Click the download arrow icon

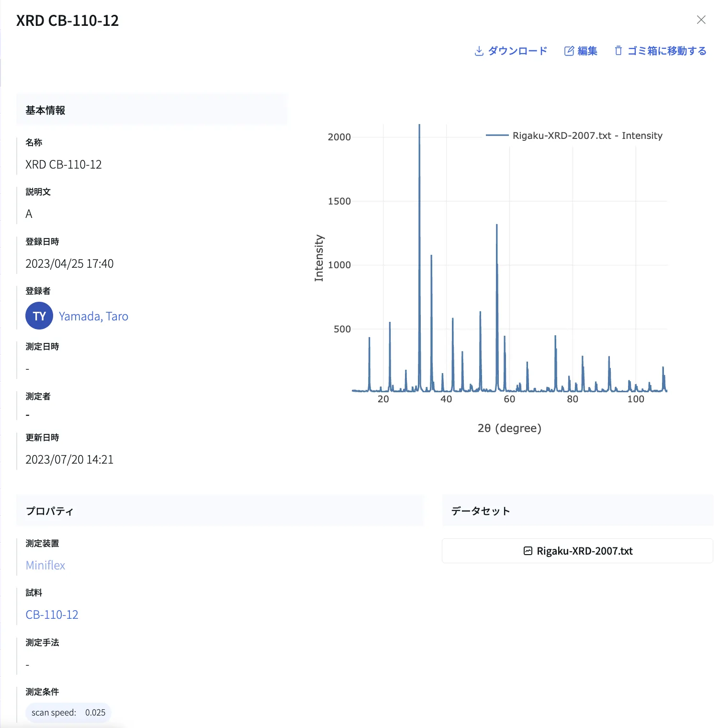coord(479,51)
